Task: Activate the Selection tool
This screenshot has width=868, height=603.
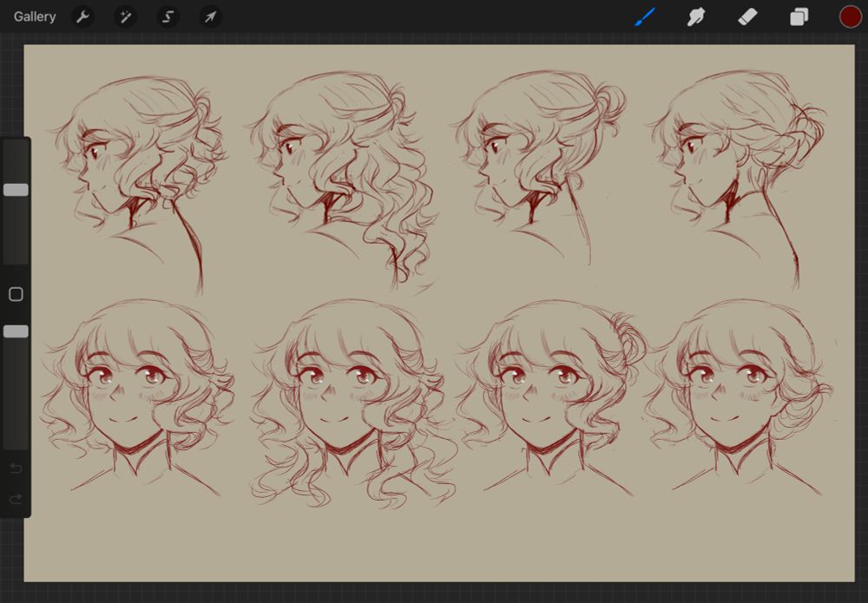Action: (168, 16)
